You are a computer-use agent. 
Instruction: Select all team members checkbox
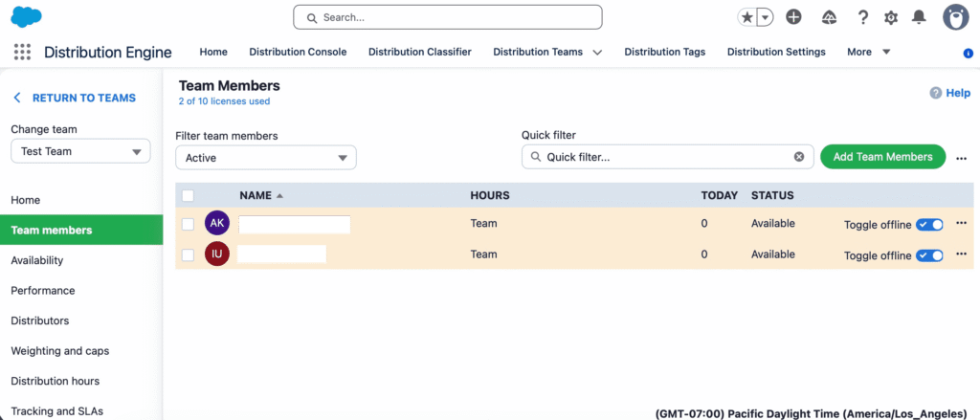[188, 195]
